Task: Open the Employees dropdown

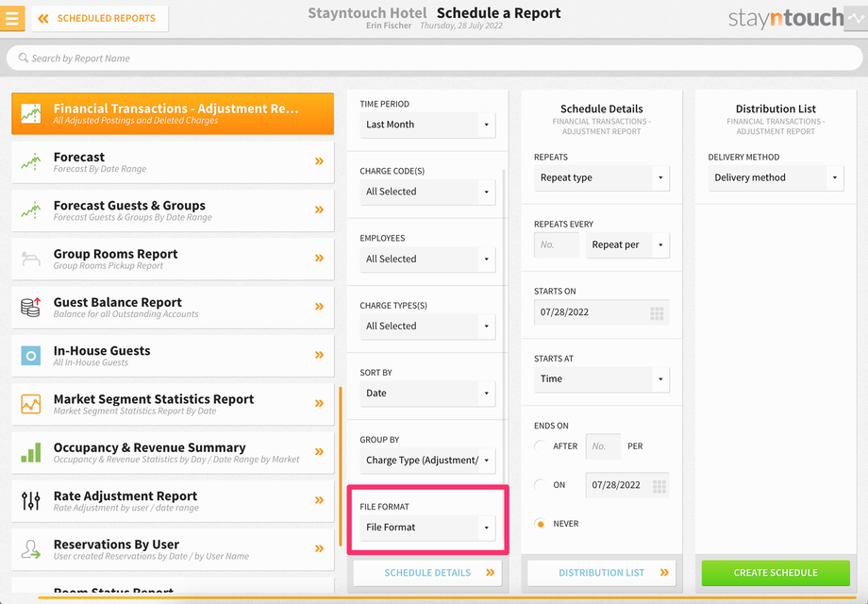Action: click(x=427, y=260)
